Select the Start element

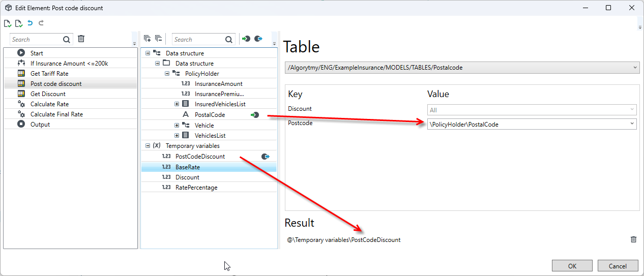[70, 53]
